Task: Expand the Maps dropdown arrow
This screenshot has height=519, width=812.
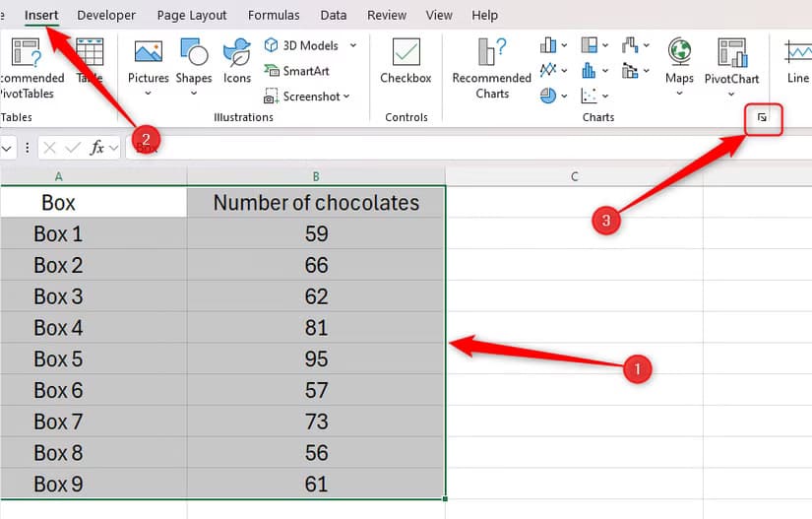Action: (679, 94)
